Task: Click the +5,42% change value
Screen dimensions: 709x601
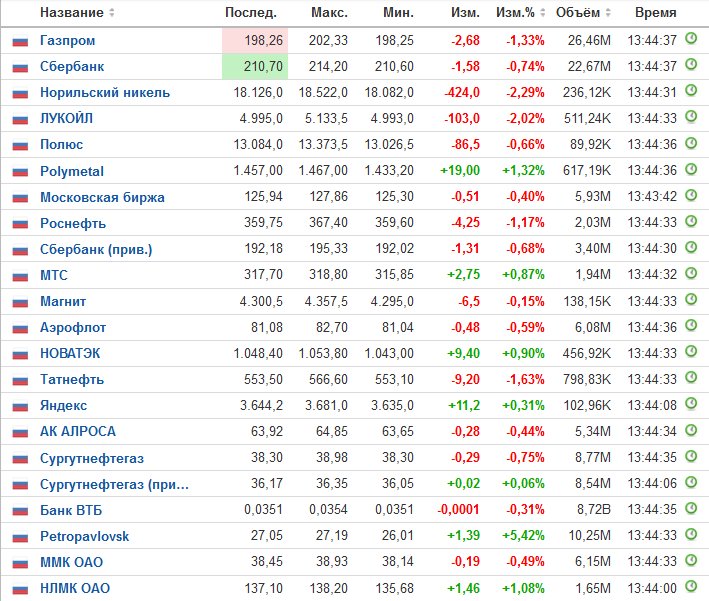Action: (x=523, y=536)
